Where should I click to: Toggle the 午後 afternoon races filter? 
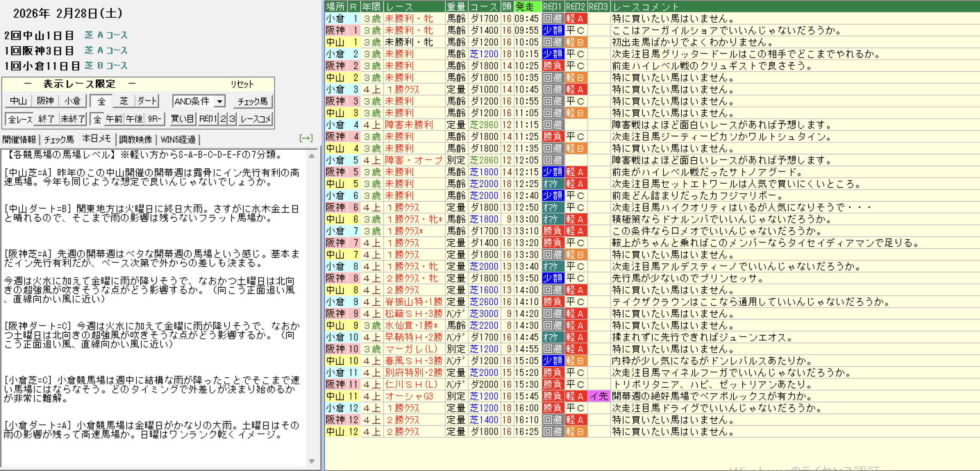pos(134,119)
